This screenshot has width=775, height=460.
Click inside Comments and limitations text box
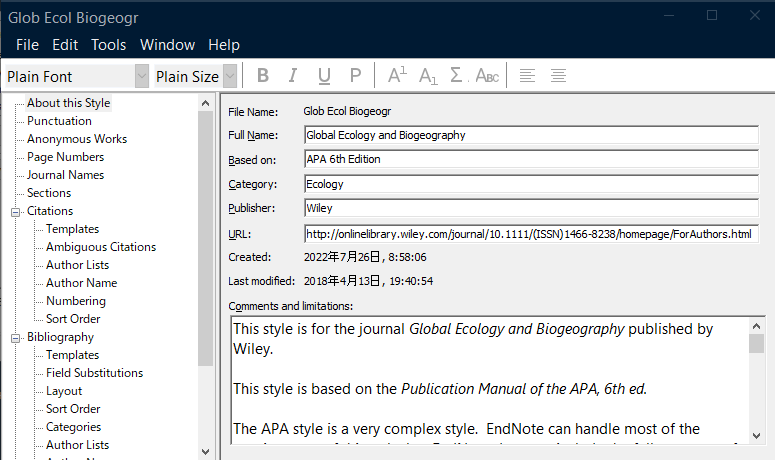coord(489,380)
